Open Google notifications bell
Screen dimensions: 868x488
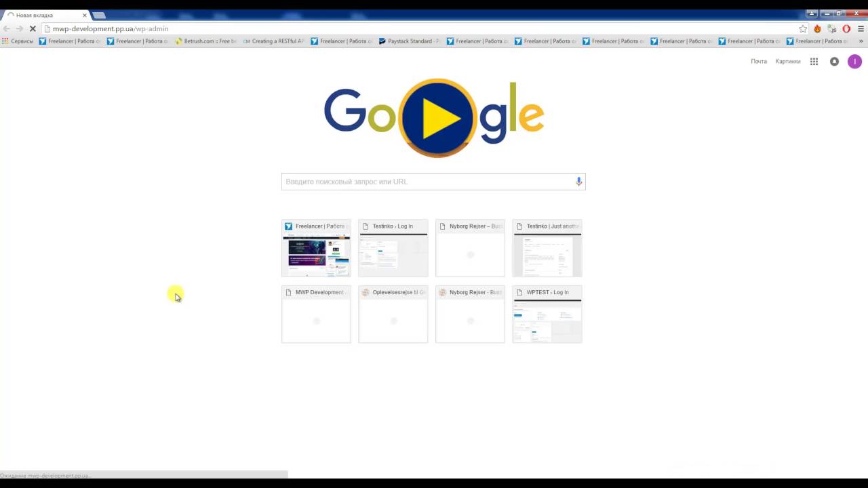tap(834, 62)
